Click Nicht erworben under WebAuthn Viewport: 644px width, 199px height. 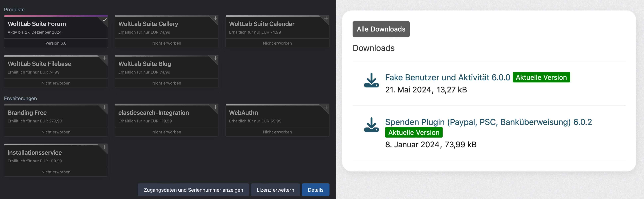pos(277,132)
